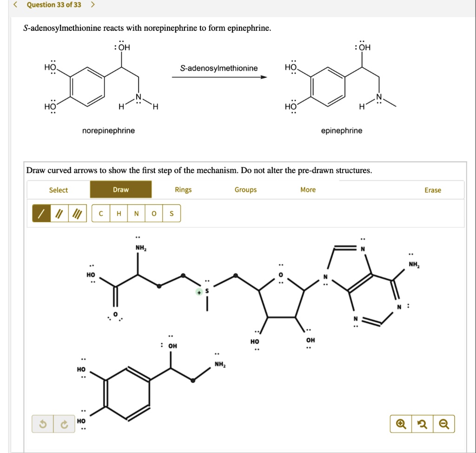This screenshot has width=476, height=453.
Task: Select the single bond tool
Action: pyautogui.click(x=41, y=213)
